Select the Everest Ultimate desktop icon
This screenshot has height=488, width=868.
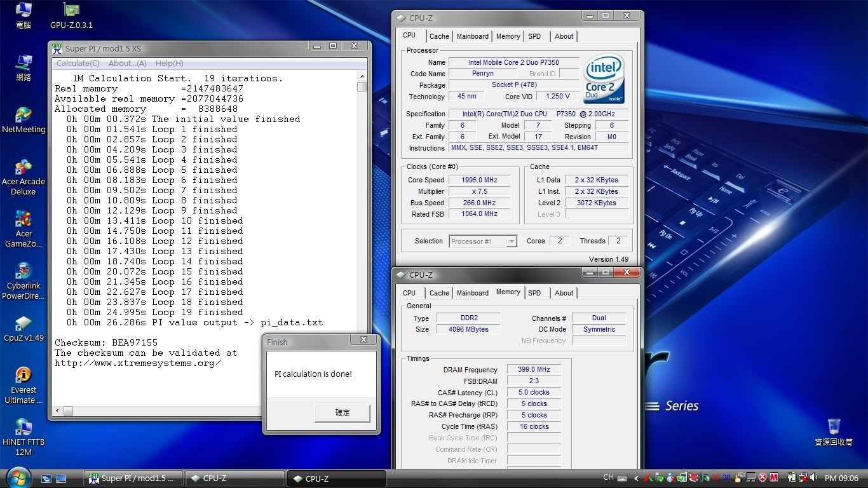(x=24, y=385)
